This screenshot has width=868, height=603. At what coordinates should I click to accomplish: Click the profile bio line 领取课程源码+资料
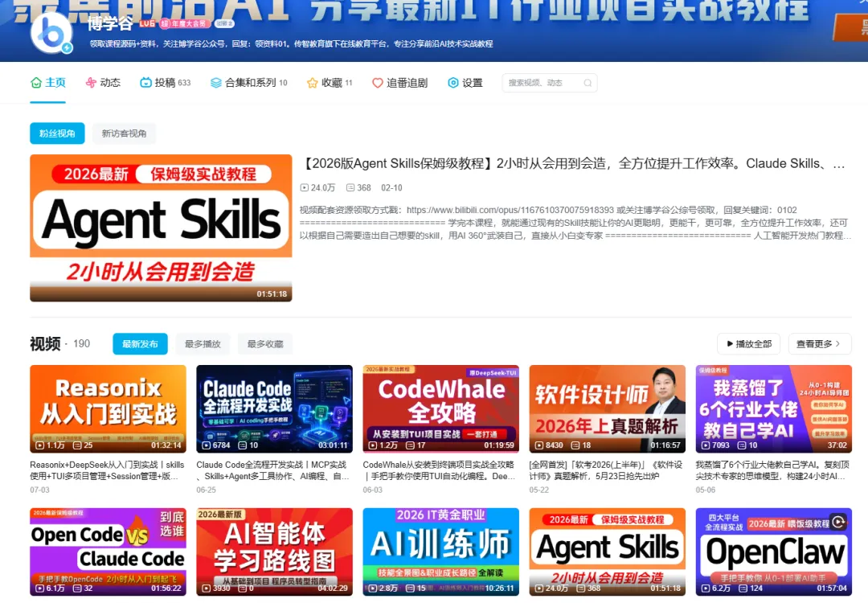pos(291,43)
